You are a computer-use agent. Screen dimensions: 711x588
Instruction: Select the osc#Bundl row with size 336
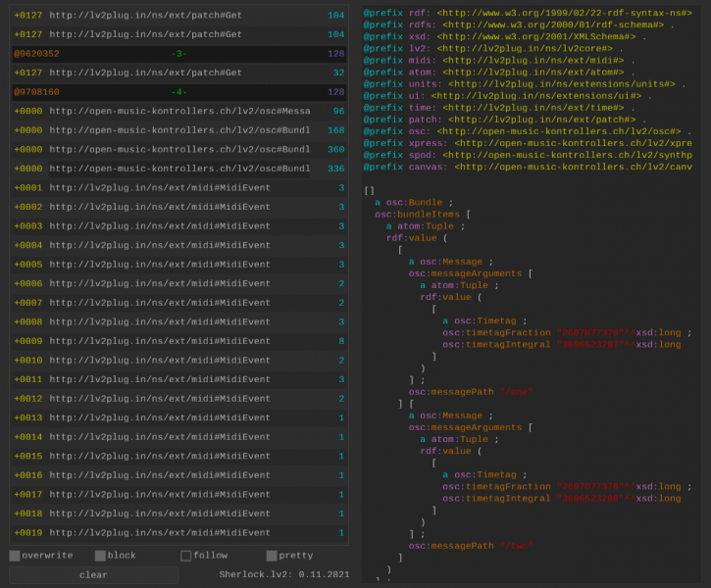[x=178, y=169]
